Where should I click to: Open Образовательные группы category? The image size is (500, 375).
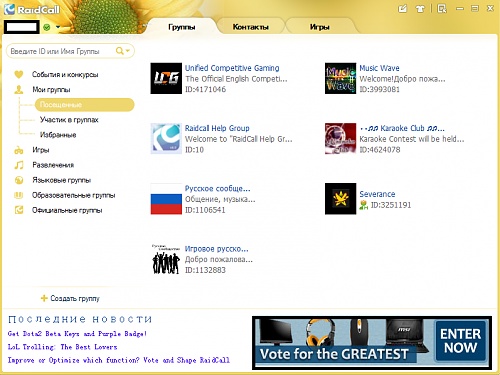click(x=74, y=195)
